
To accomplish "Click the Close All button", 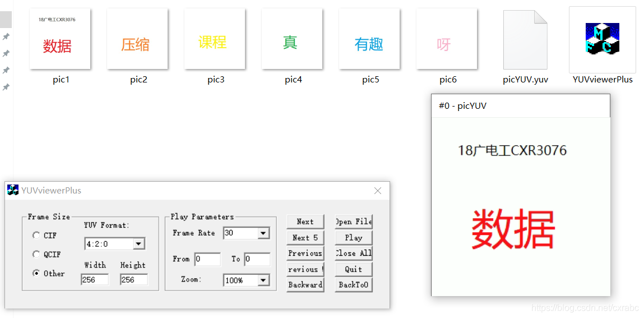I will (354, 253).
